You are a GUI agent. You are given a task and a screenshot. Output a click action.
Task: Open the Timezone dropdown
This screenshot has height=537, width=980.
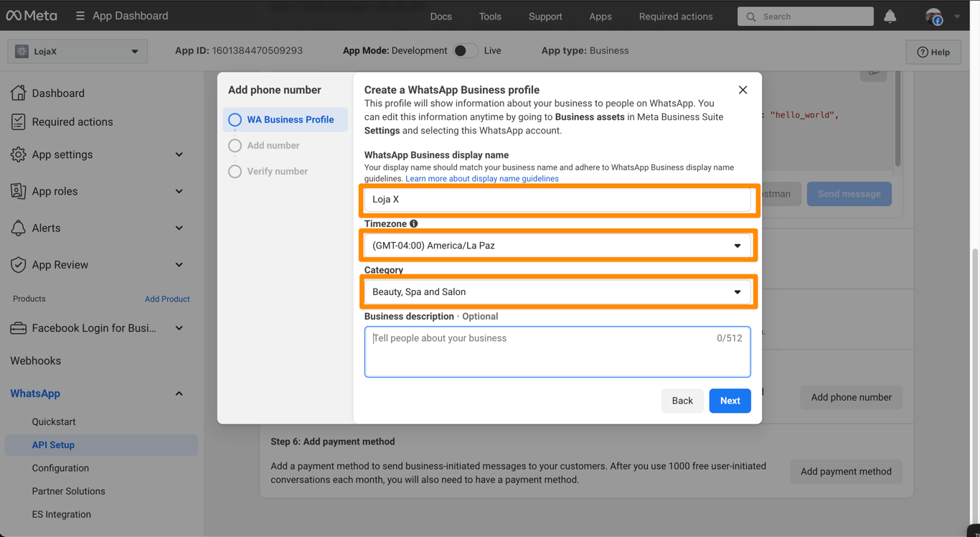coord(557,246)
